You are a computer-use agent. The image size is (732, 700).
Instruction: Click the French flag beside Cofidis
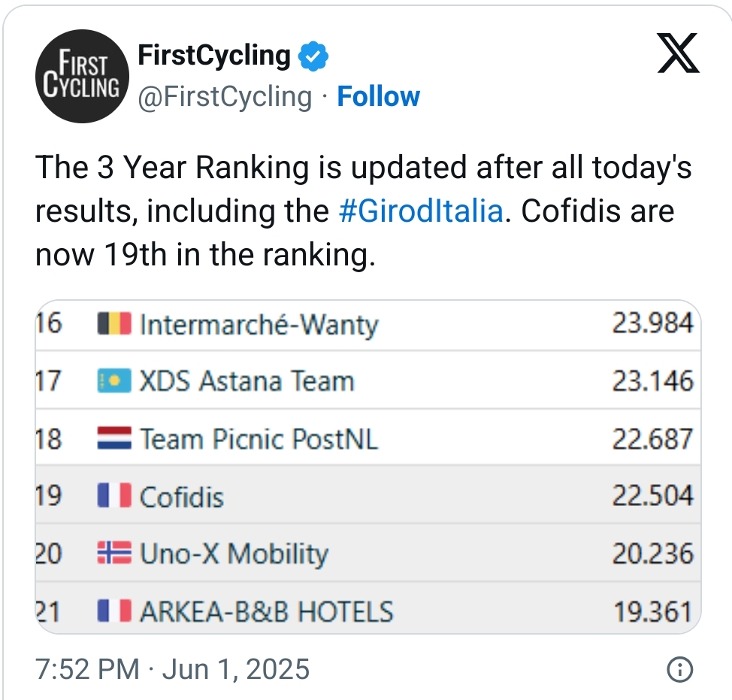point(114,497)
